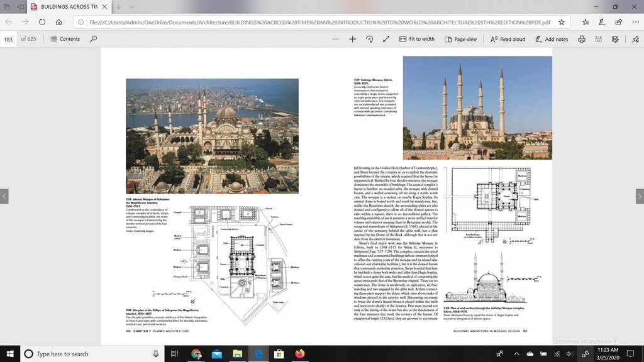644x362 pixels.
Task: Zoom out of the PDF
Action: point(336,39)
